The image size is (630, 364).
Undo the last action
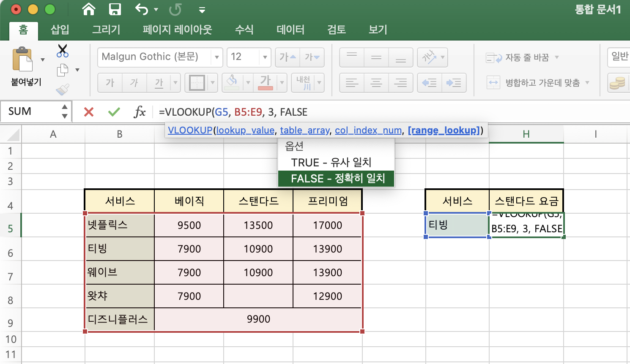tap(142, 9)
